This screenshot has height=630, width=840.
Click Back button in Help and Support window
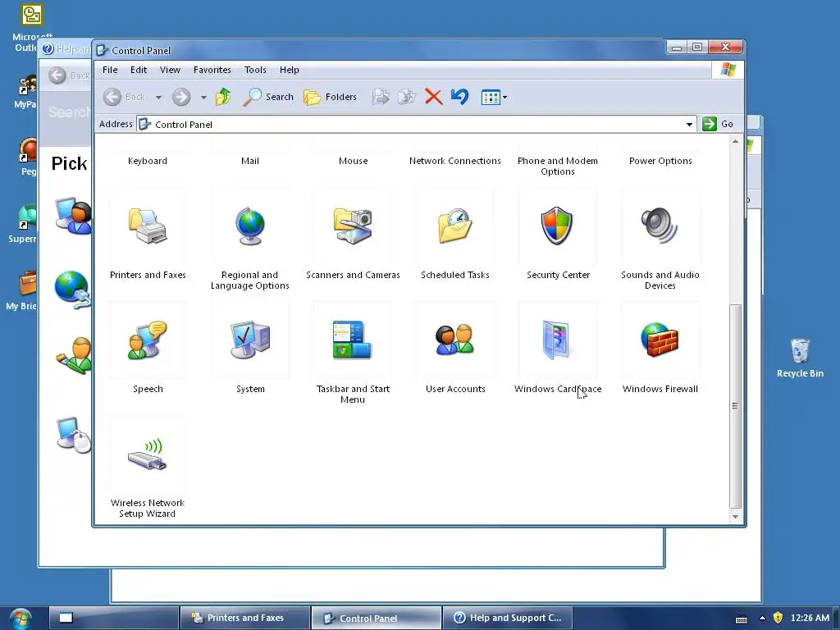(69, 75)
